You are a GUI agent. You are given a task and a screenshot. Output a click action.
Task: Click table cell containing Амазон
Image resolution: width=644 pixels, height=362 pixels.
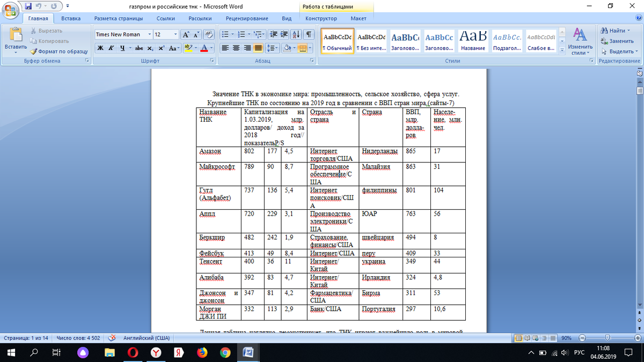(x=218, y=155)
